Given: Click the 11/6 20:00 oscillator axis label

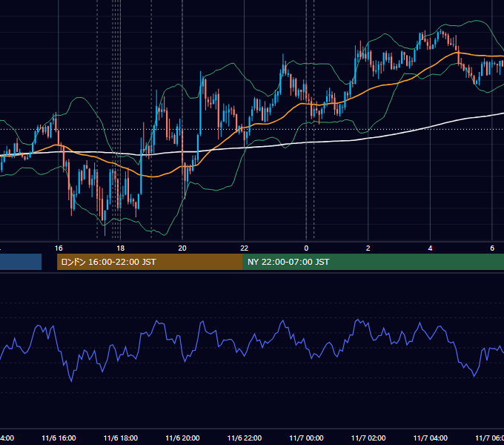Looking at the screenshot, I should tap(182, 438).
